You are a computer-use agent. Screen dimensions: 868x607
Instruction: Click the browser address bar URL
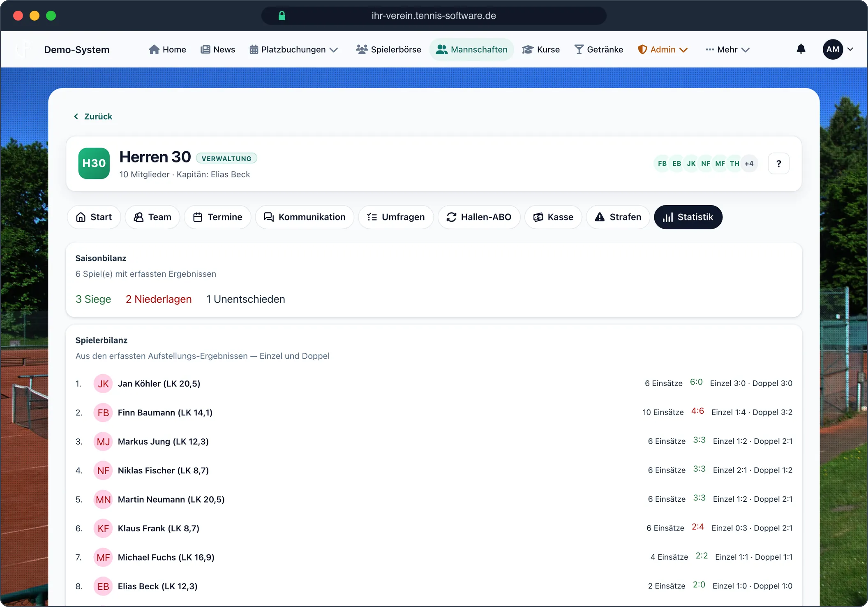[x=434, y=16]
